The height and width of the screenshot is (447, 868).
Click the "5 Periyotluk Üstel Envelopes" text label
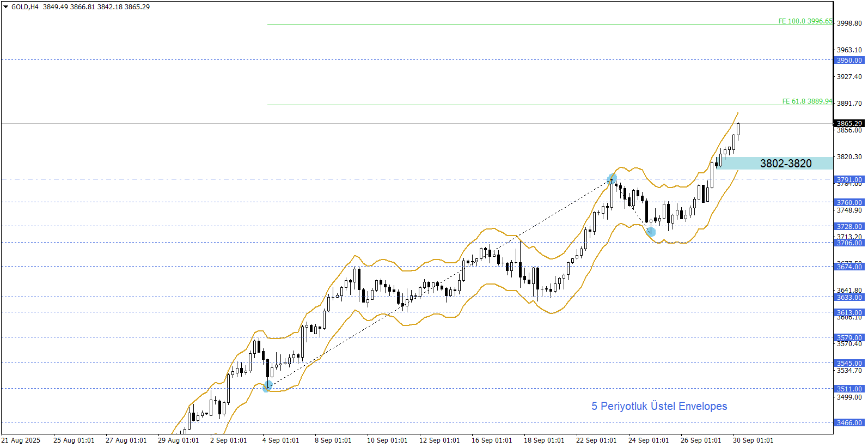pyautogui.click(x=659, y=406)
